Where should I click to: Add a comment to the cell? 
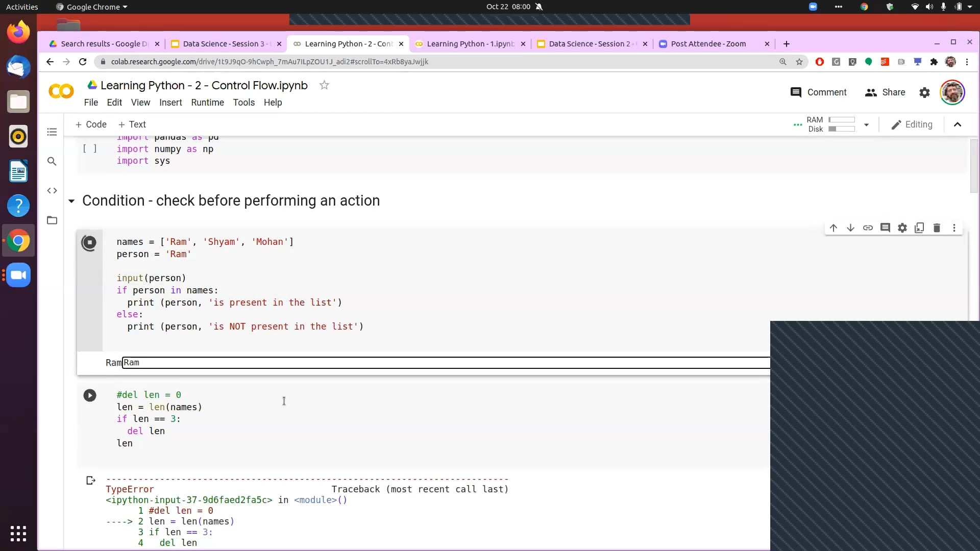[x=885, y=228]
